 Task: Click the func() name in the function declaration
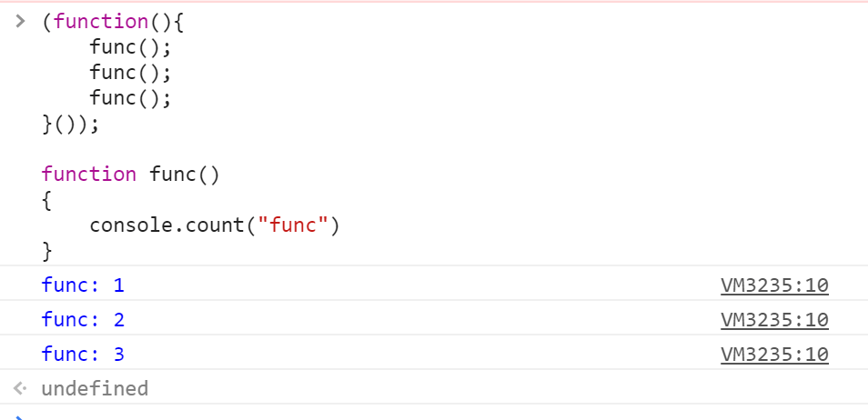point(185,175)
